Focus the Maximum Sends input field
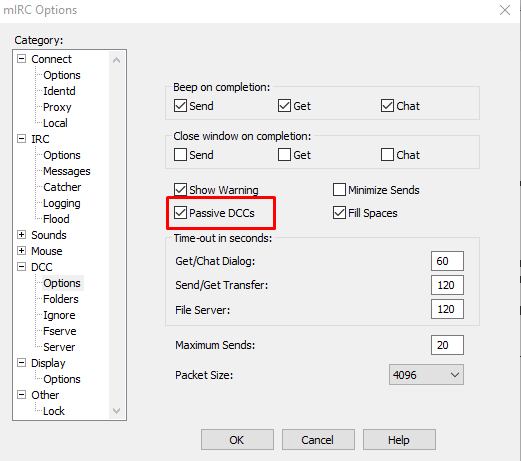 [x=447, y=345]
